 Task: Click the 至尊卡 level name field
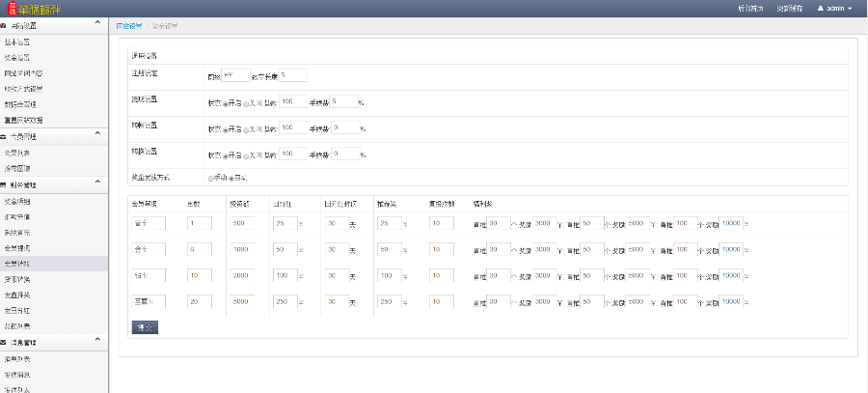(149, 301)
